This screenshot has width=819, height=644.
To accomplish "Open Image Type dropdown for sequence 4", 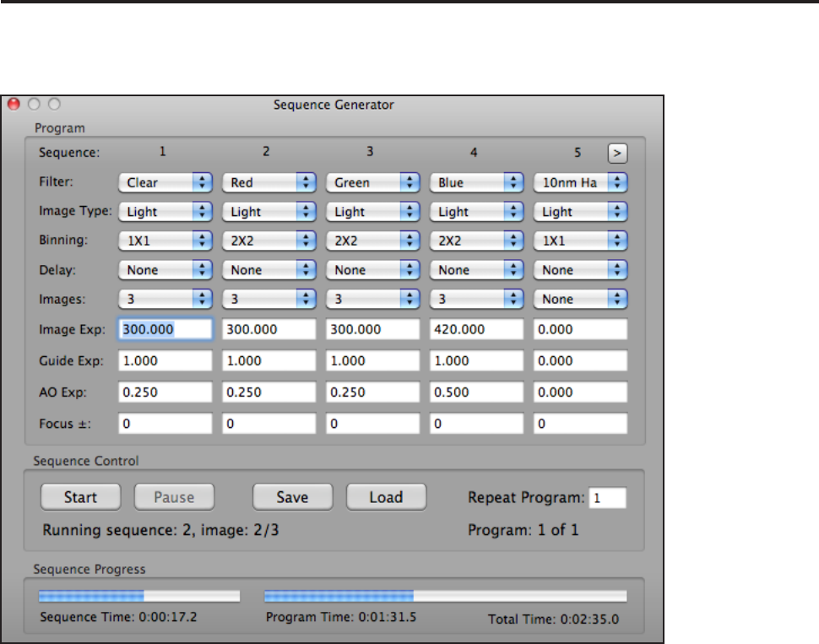I will point(476,212).
